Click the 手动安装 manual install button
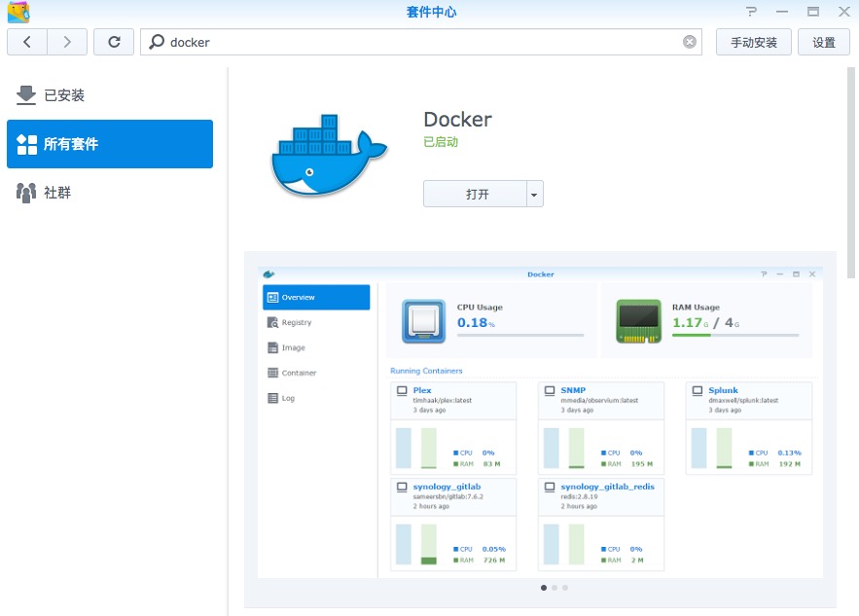Viewport: 859px width, 616px height. 753,42
